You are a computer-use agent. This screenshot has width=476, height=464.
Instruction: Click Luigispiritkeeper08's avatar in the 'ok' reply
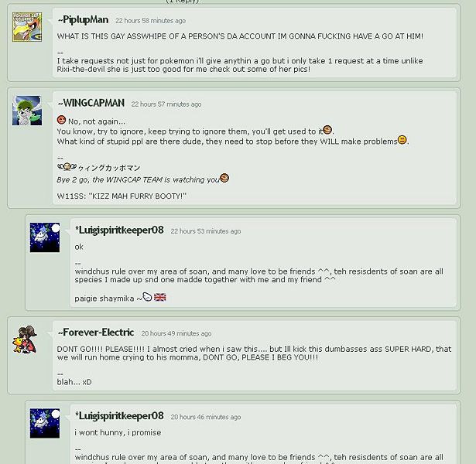pos(45,237)
